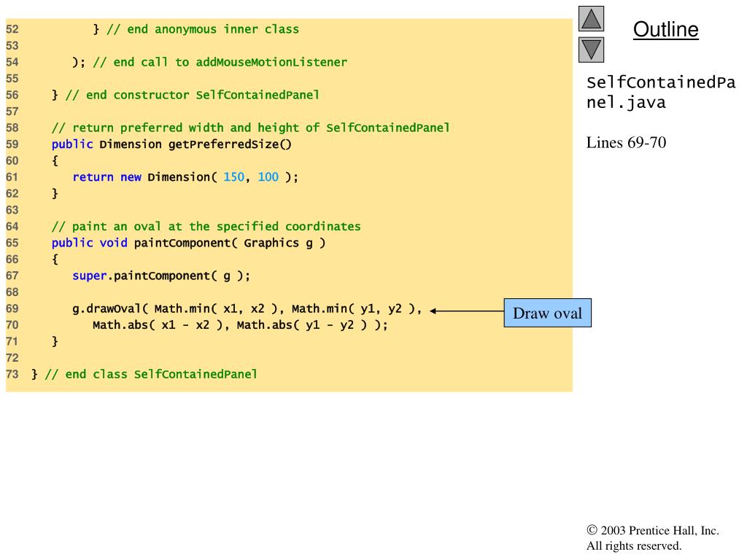Click the 'Math.abs( x1 - x2 )' line
The height and width of the screenshot is (560, 747).
click(240, 325)
